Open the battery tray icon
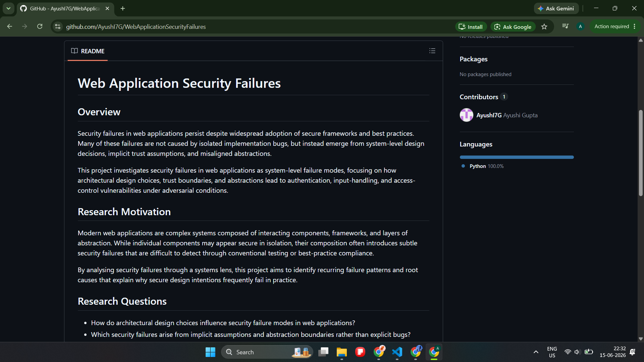This screenshot has height=362, width=644. click(589, 352)
